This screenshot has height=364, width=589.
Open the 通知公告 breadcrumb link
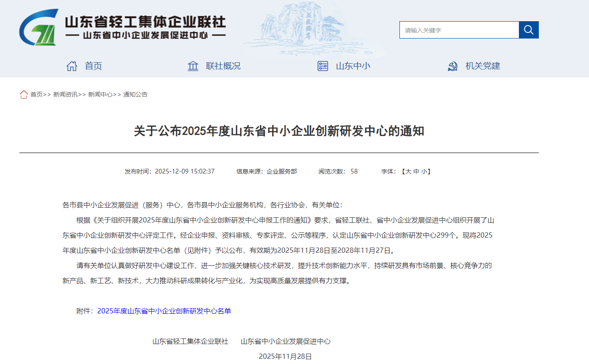135,94
